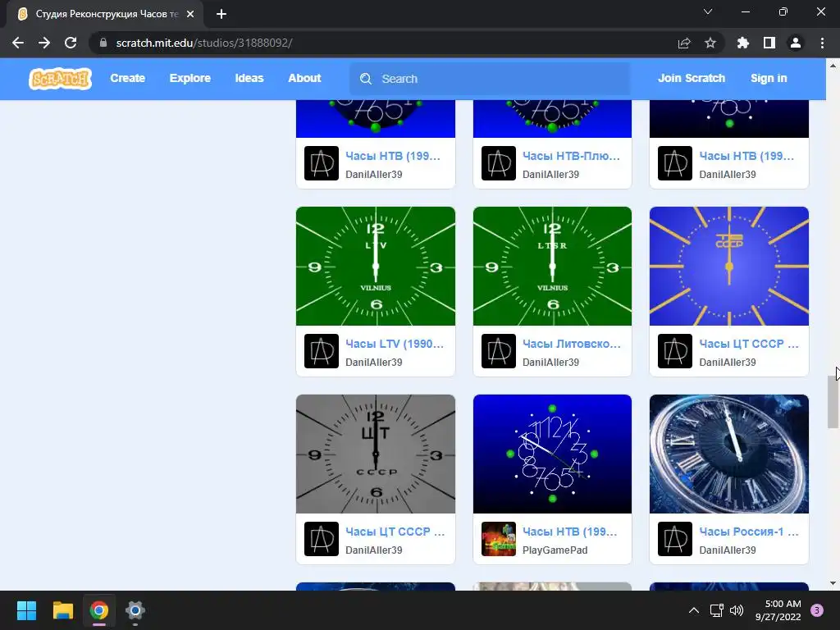Open the network tray icon
840x630 pixels.
click(x=716, y=610)
